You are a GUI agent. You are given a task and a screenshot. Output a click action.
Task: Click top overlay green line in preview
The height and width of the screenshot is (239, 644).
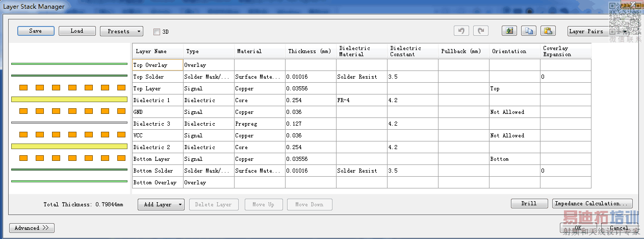(x=69, y=64)
